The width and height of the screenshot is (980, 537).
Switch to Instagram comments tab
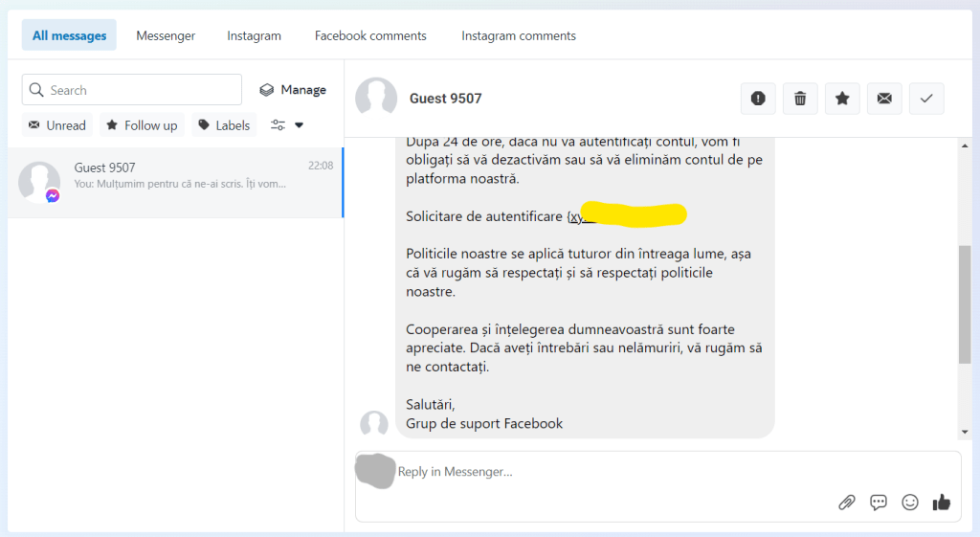(x=519, y=35)
